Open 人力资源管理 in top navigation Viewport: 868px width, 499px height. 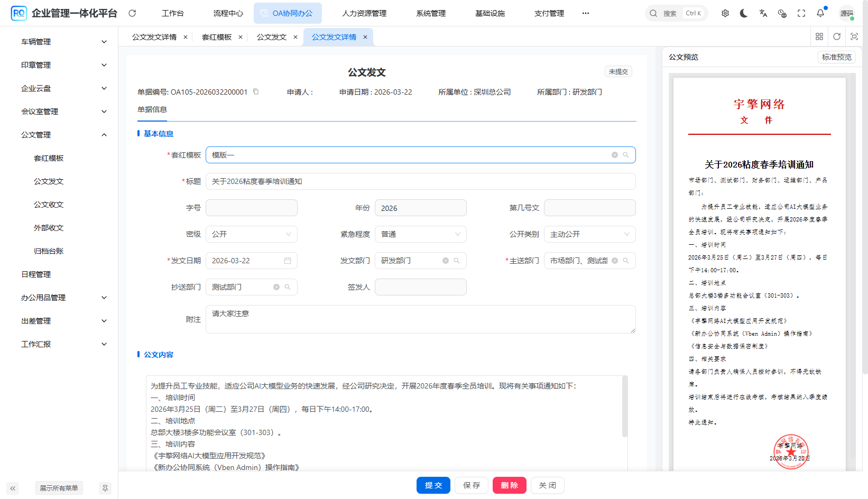364,13
